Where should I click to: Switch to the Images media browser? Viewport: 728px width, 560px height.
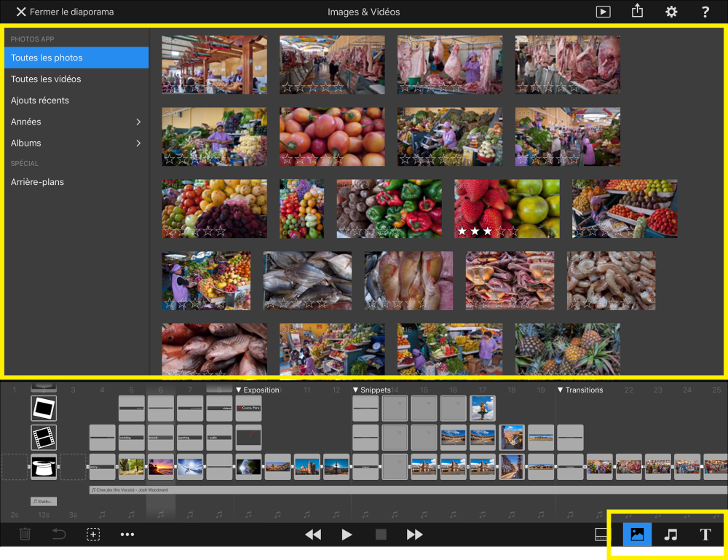tap(637, 535)
